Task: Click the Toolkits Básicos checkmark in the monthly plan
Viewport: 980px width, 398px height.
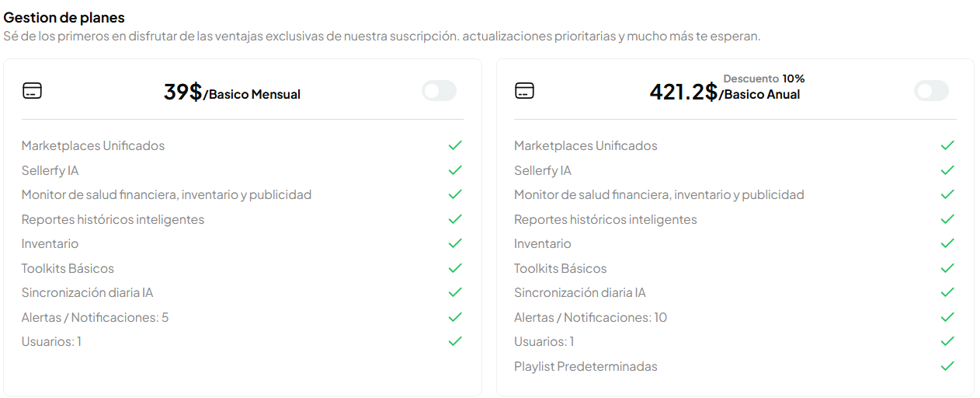Action: (455, 268)
